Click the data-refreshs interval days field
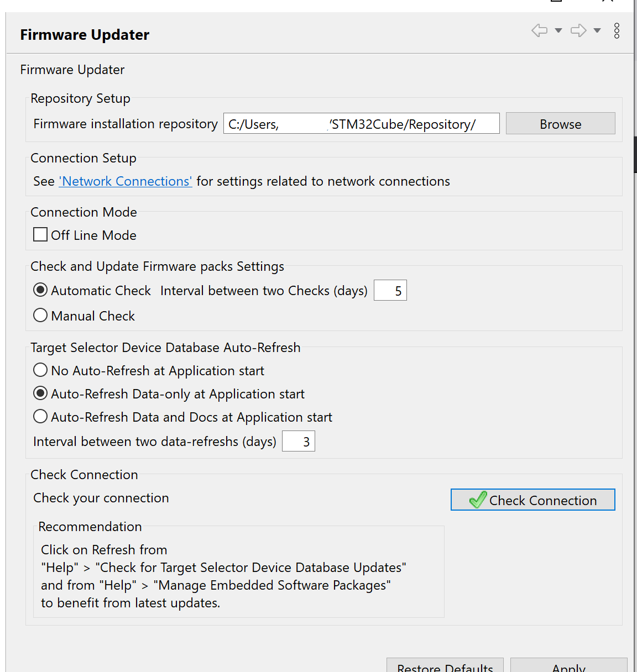 click(x=299, y=441)
